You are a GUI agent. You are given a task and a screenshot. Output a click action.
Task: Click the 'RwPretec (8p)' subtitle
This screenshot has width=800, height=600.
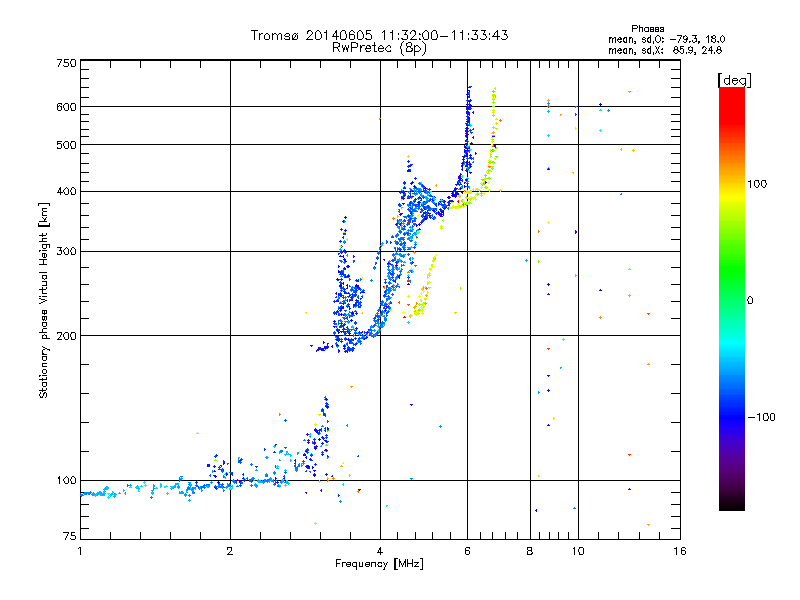379,48
